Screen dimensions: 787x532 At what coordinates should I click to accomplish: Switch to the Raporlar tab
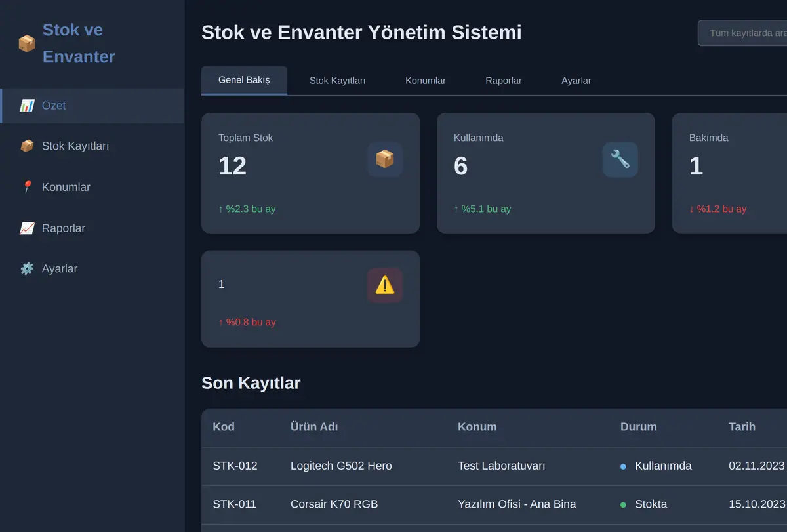pyautogui.click(x=504, y=81)
